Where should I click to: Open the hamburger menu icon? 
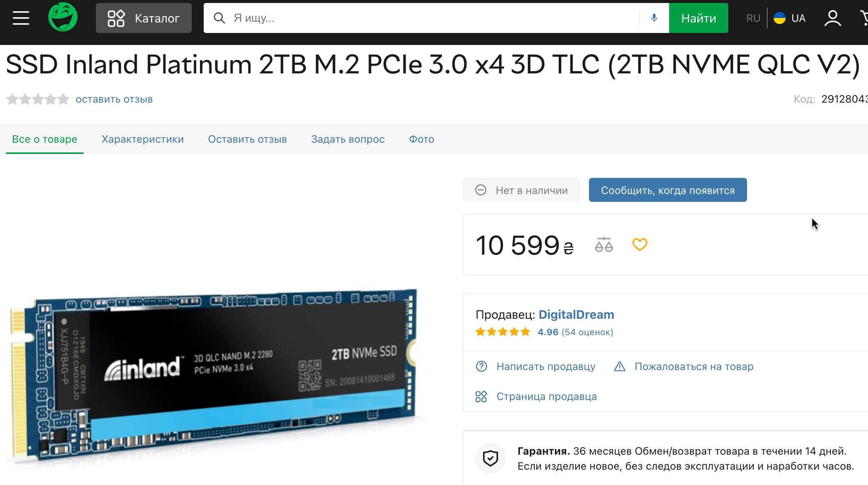click(21, 18)
